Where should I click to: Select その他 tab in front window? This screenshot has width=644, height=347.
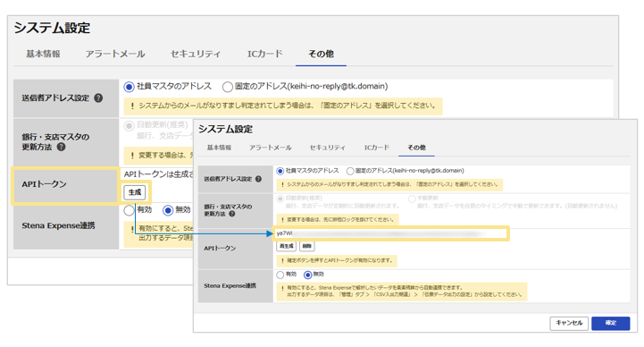[x=416, y=148]
